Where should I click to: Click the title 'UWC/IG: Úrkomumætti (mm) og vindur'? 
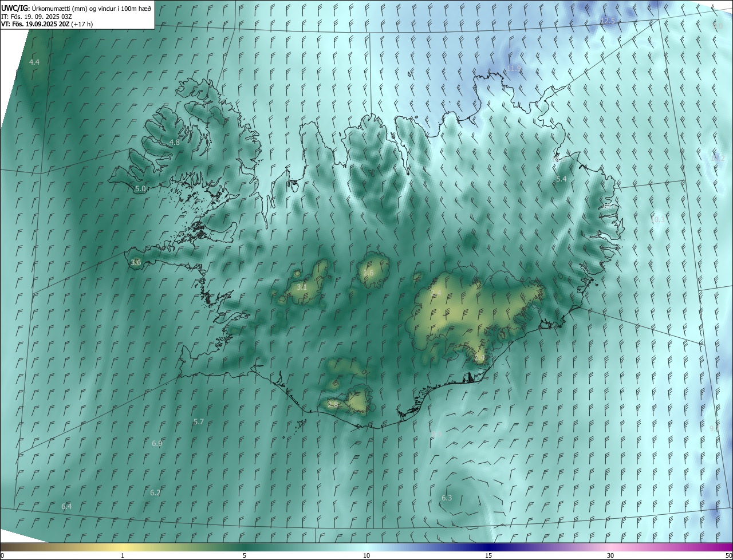[76, 7]
